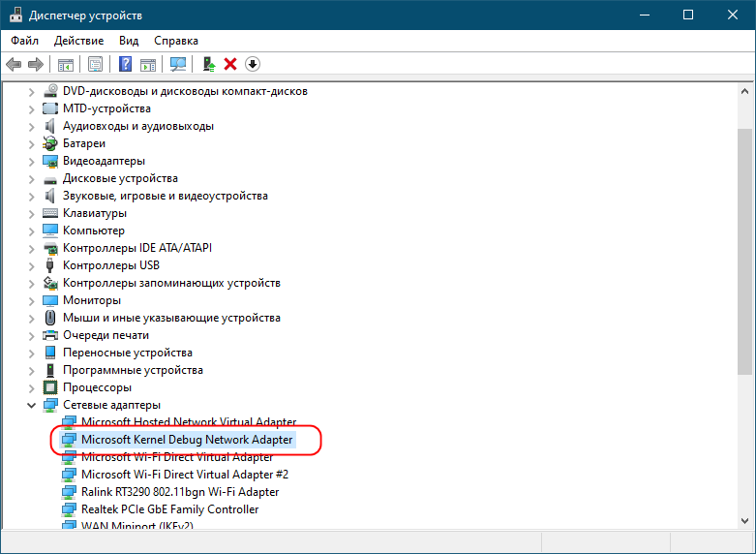Click the red X uninstall device icon
The width and height of the screenshot is (756, 554).
[230, 64]
